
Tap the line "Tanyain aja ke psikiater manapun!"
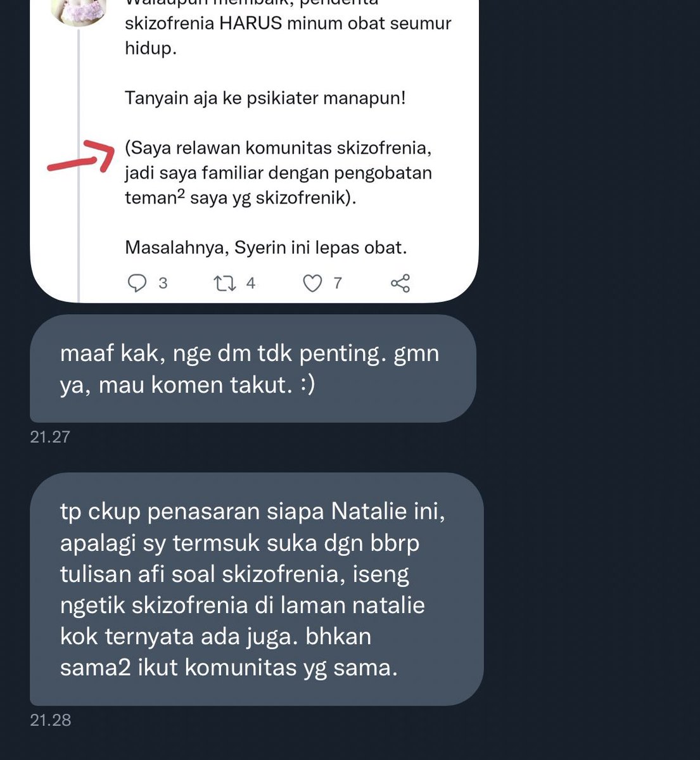click(x=265, y=98)
